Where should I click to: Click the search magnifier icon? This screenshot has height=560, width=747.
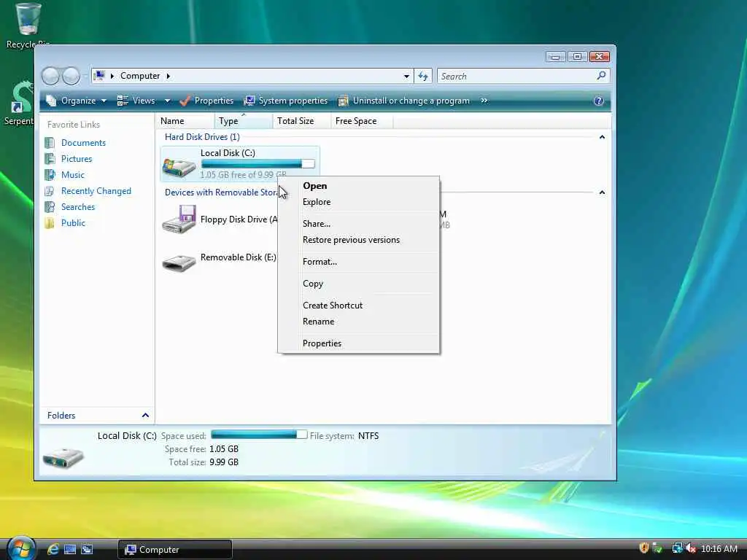click(x=601, y=76)
